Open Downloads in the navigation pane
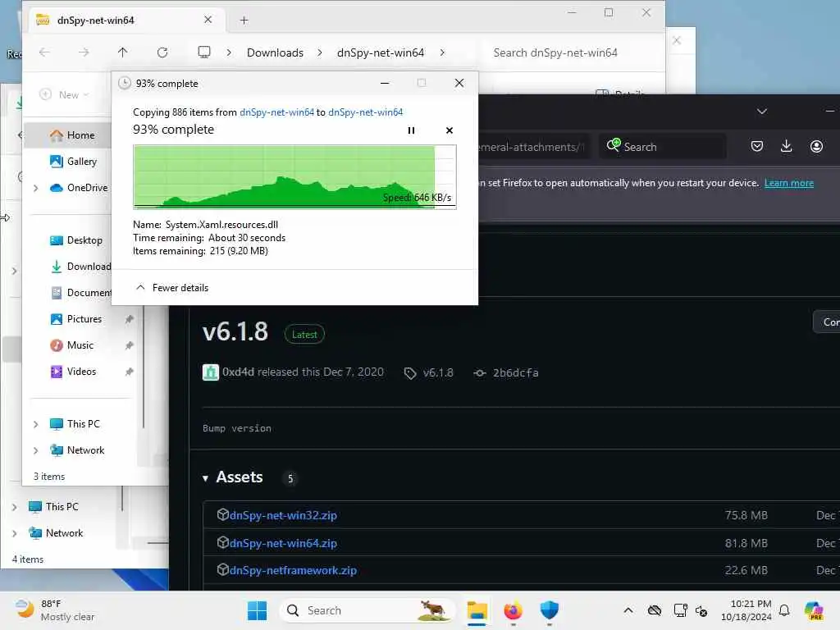Viewport: 840px width, 630px height. 80,267
